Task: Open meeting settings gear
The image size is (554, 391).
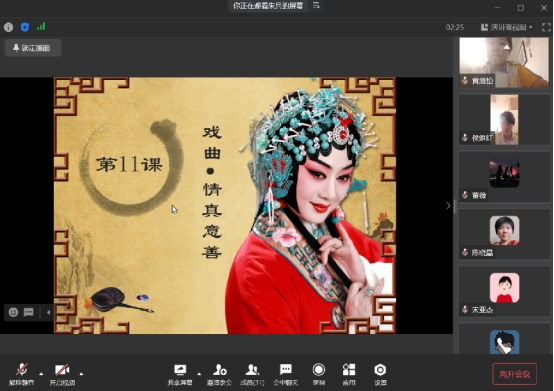Action: click(x=380, y=374)
